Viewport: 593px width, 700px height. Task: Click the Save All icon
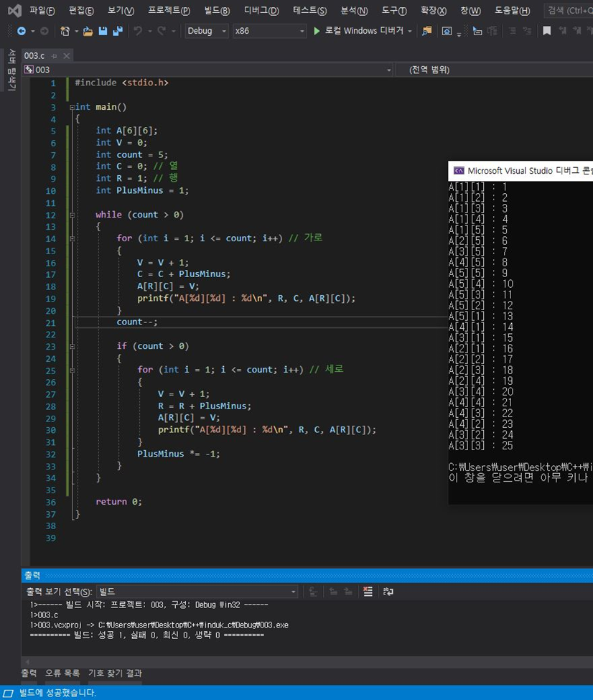pyautogui.click(x=118, y=31)
